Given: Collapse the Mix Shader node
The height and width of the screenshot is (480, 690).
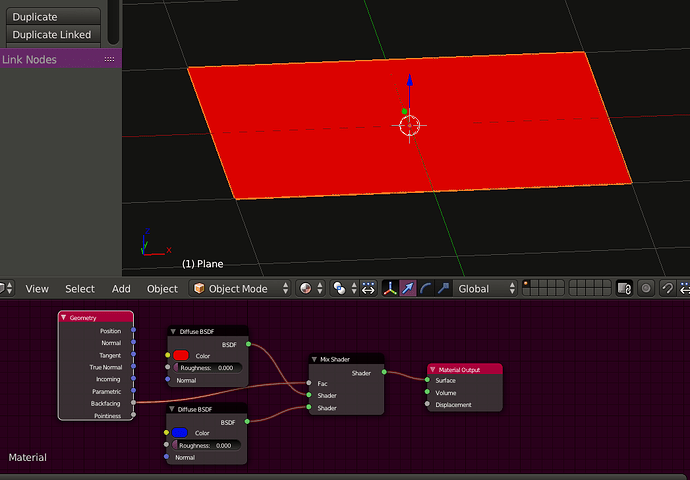Looking at the screenshot, I should coord(314,359).
